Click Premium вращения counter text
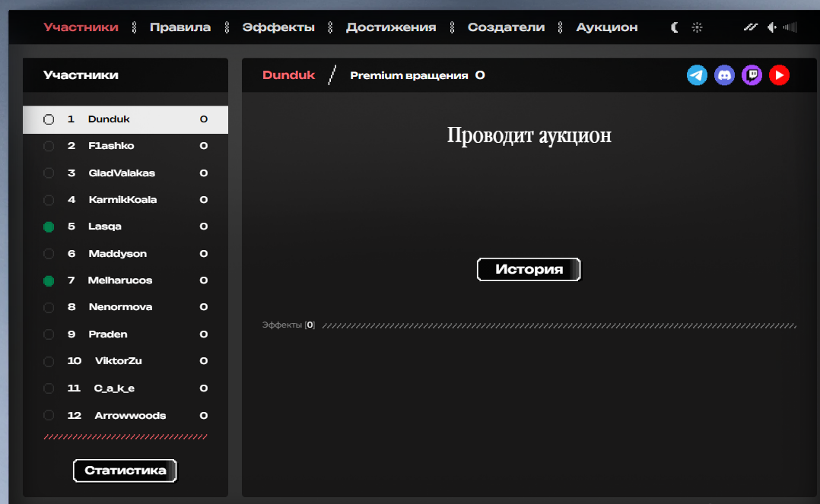The height and width of the screenshot is (504, 820). (x=418, y=75)
